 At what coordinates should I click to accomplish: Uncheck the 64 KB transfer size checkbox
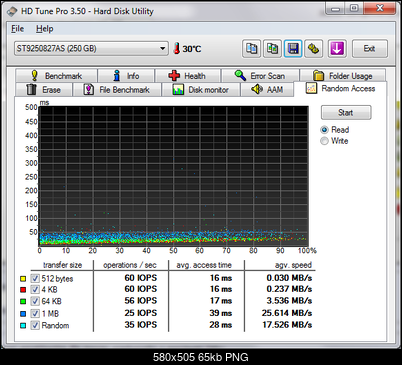tap(35, 301)
